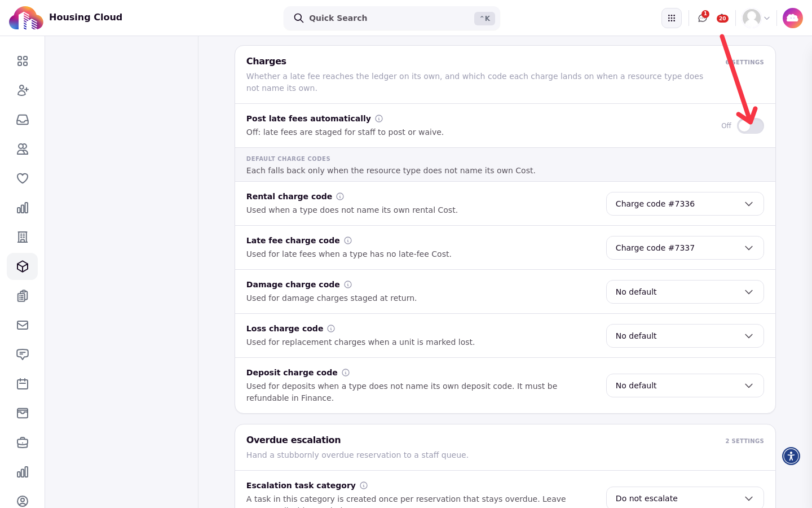This screenshot has height=508, width=812.
Task: Open the inbox tray sidebar icon
Action: (23, 120)
